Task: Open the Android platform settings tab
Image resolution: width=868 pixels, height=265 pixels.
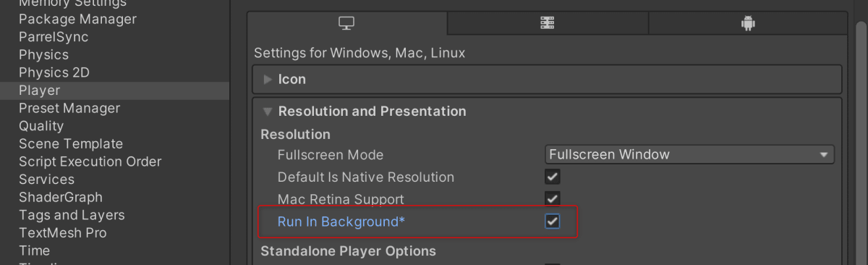Action: [748, 23]
